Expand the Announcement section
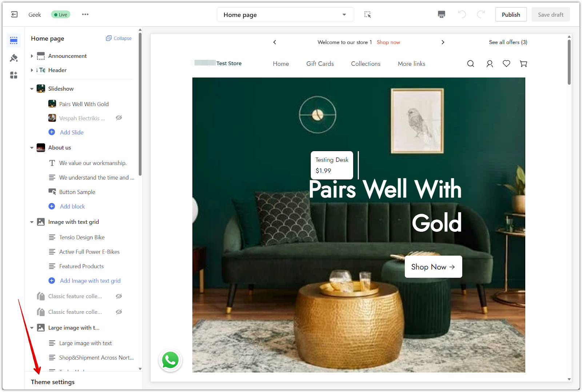Image resolution: width=582 pixels, height=392 pixels. 32,56
